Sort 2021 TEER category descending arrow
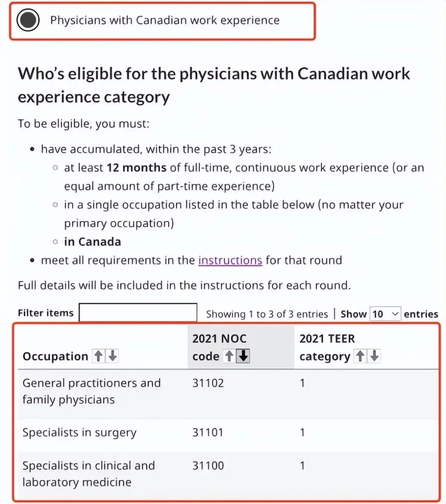The image size is (446, 504). tap(374, 356)
